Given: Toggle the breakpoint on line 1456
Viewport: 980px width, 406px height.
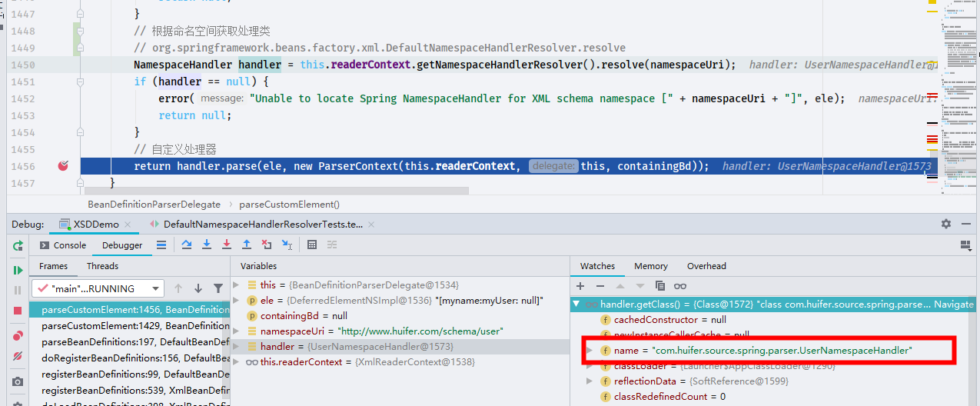Looking at the screenshot, I should (x=63, y=166).
